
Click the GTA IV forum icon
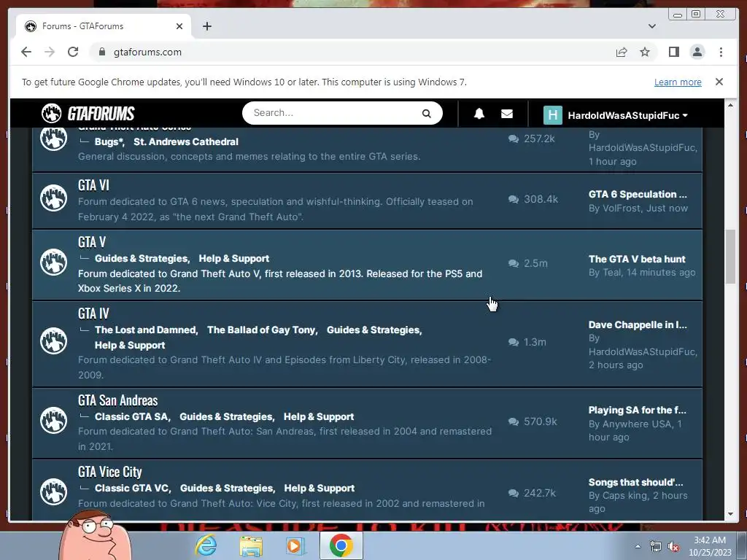pyautogui.click(x=54, y=341)
